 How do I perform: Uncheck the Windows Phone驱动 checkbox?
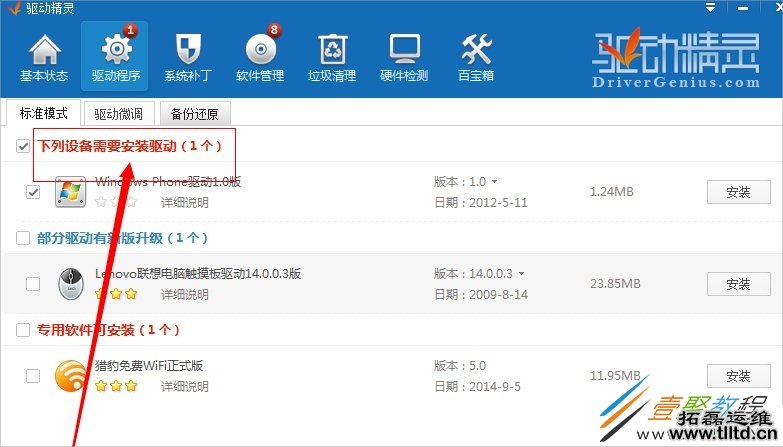coord(33,192)
